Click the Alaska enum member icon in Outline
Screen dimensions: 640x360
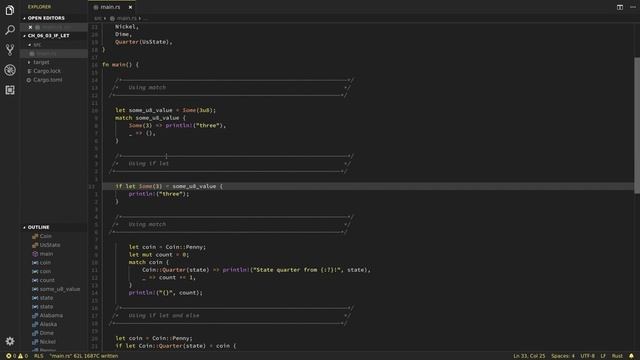pyautogui.click(x=35, y=324)
